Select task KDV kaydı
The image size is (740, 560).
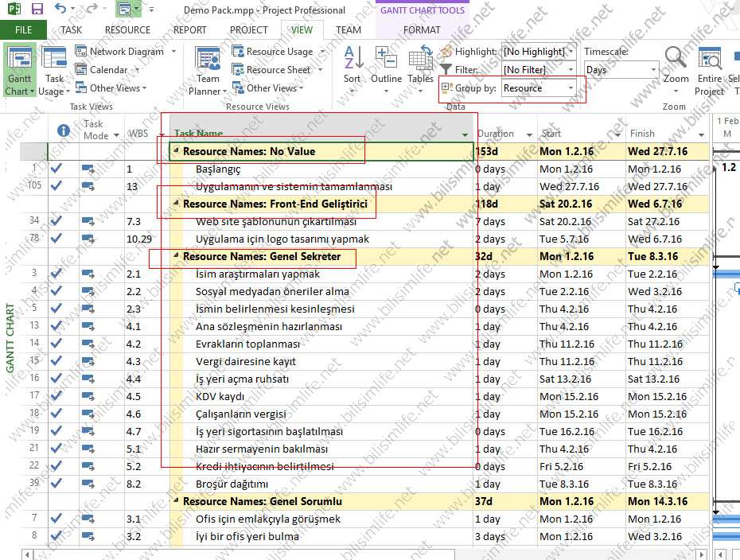pyautogui.click(x=220, y=396)
